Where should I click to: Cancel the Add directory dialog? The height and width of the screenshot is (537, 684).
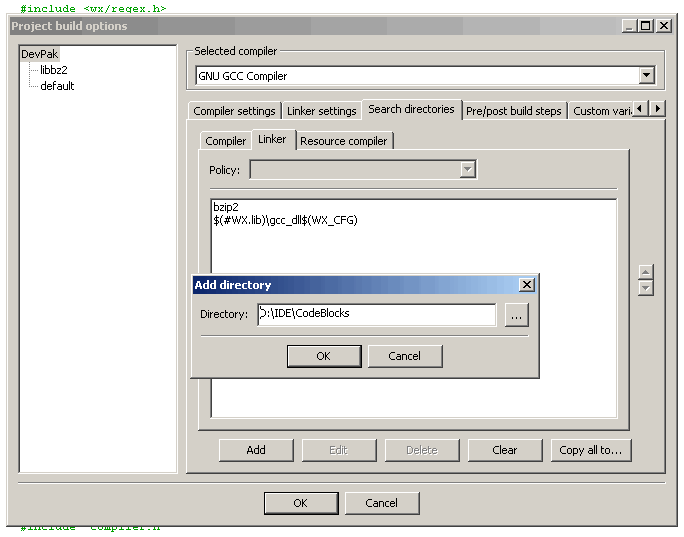(405, 356)
